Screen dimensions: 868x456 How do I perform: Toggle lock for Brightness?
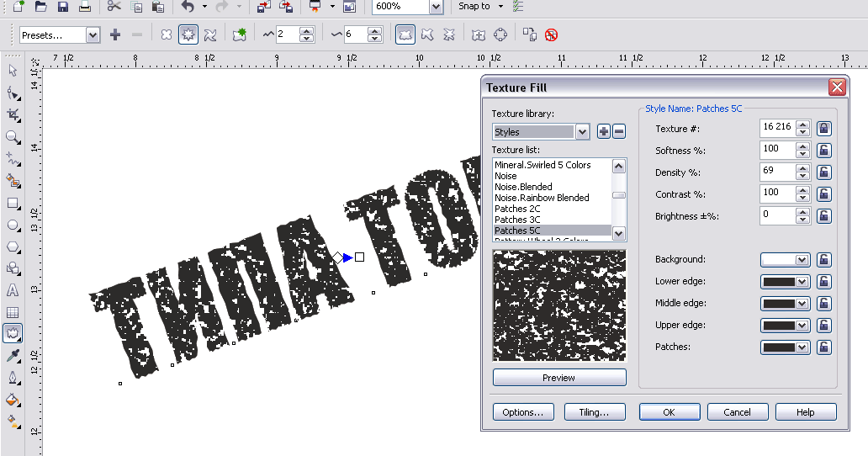[824, 216]
